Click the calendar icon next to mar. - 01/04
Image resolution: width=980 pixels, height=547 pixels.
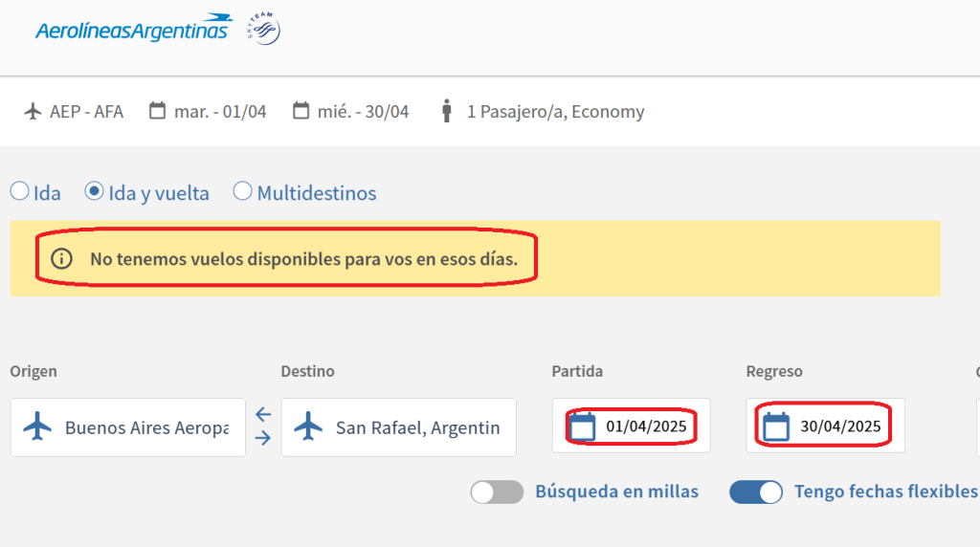pyautogui.click(x=158, y=111)
